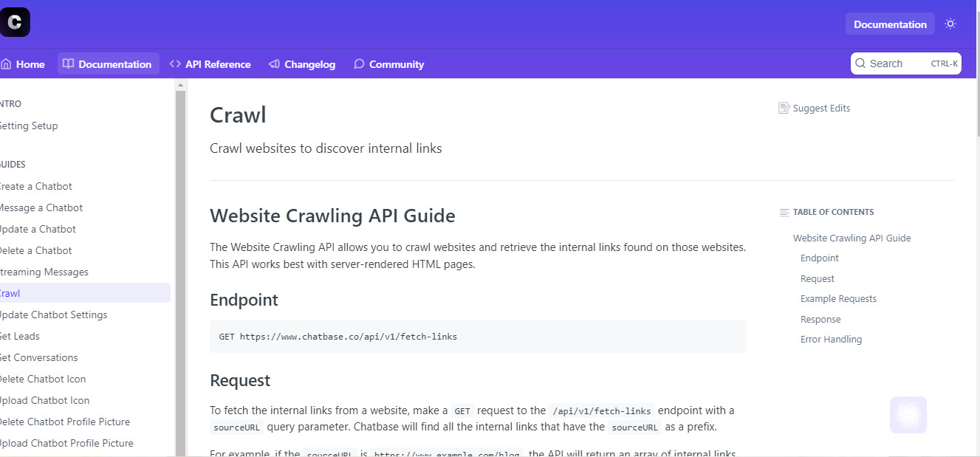Jump to Example Requests in table of contents
This screenshot has width=980, height=457.
[838, 299]
